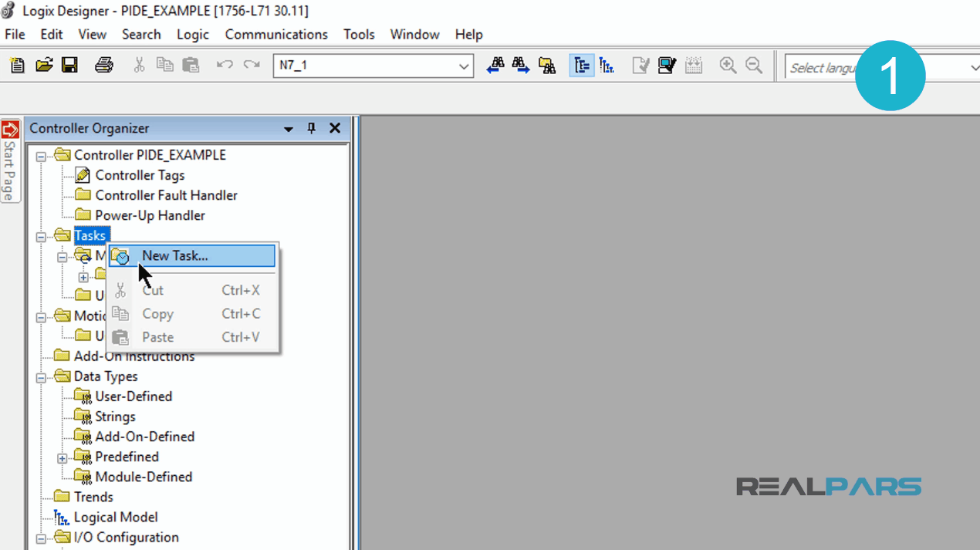Select the Search backward binoculars icon

click(495, 66)
